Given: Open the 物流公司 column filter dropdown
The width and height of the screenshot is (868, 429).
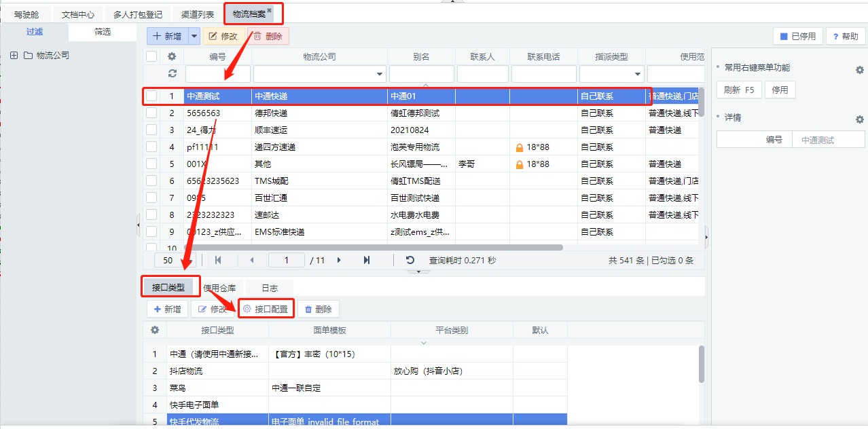Looking at the screenshot, I should coord(379,74).
